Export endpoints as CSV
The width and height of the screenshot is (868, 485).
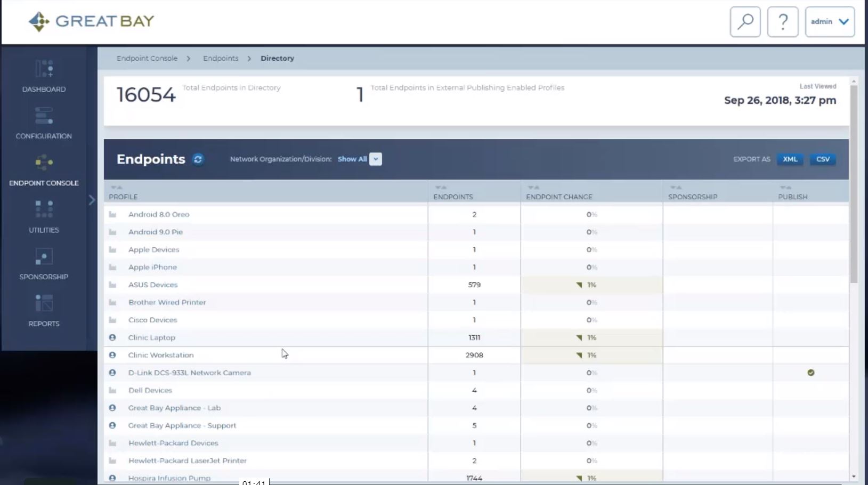(823, 159)
